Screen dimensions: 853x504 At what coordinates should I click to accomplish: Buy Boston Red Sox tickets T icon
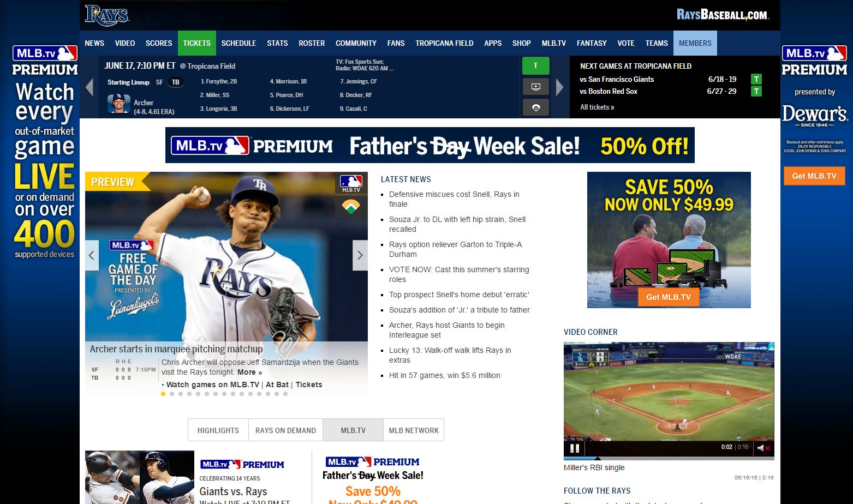click(756, 91)
